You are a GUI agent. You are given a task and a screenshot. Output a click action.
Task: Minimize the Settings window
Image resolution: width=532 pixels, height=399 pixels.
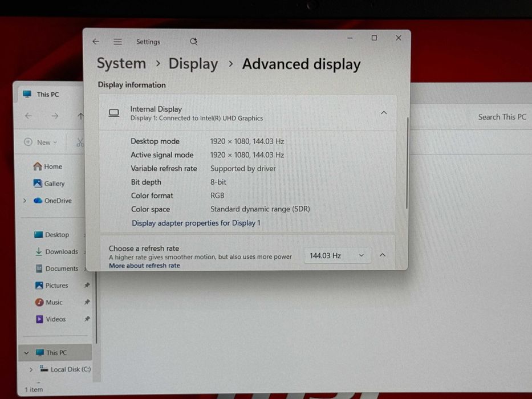pos(350,38)
